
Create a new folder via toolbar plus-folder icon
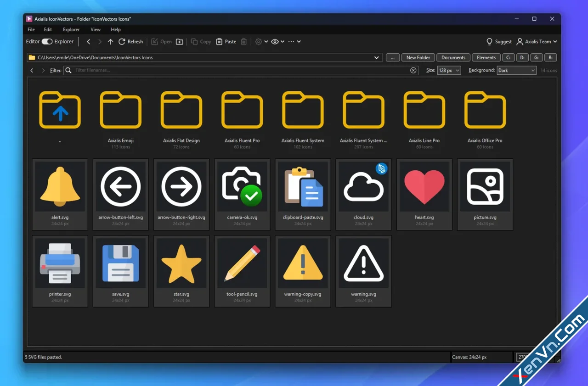tap(180, 41)
